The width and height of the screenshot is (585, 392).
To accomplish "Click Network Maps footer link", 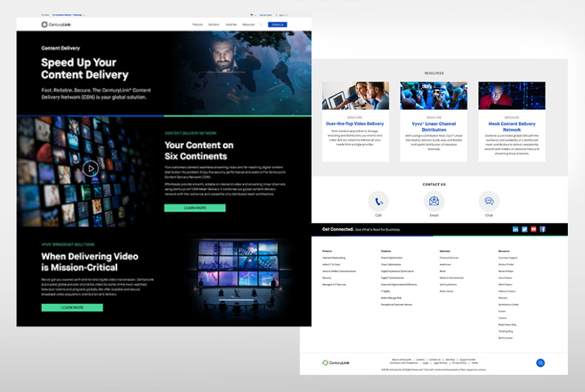I will (506, 271).
